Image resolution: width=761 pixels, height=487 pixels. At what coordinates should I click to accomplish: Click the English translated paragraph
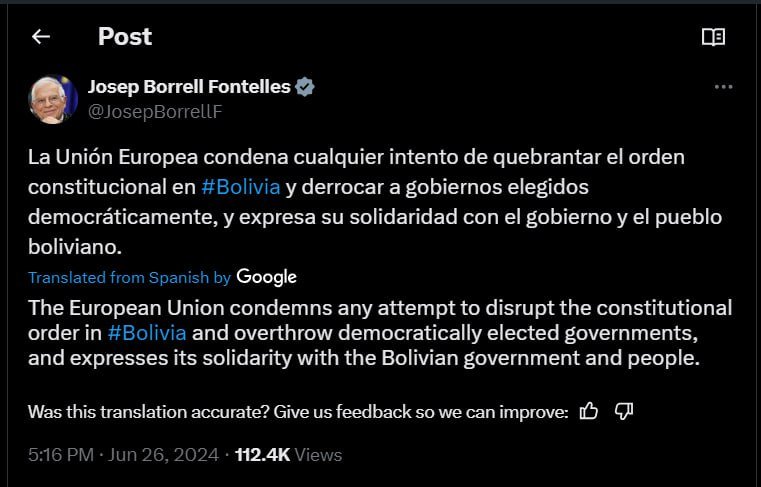(380, 333)
